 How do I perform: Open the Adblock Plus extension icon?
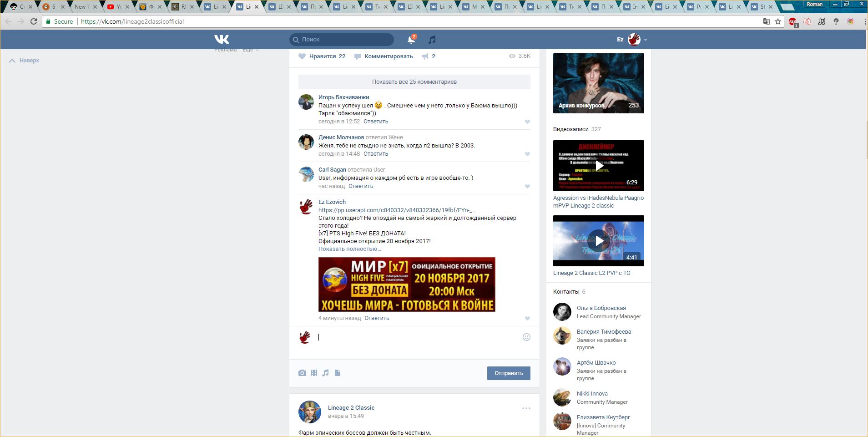point(793,21)
